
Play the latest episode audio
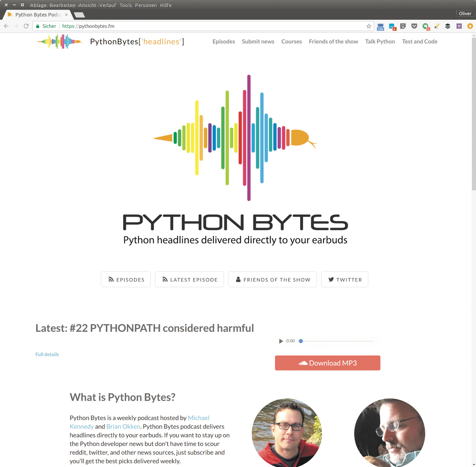click(x=281, y=341)
